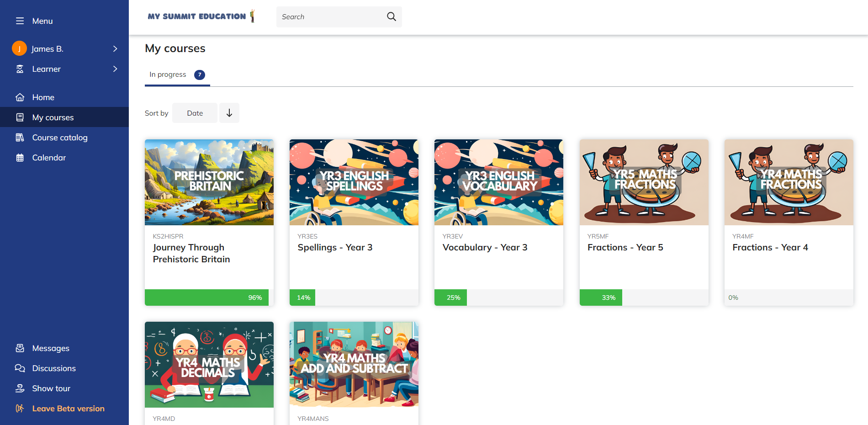
Task: Click the 25% progress bar
Action: pos(499,297)
